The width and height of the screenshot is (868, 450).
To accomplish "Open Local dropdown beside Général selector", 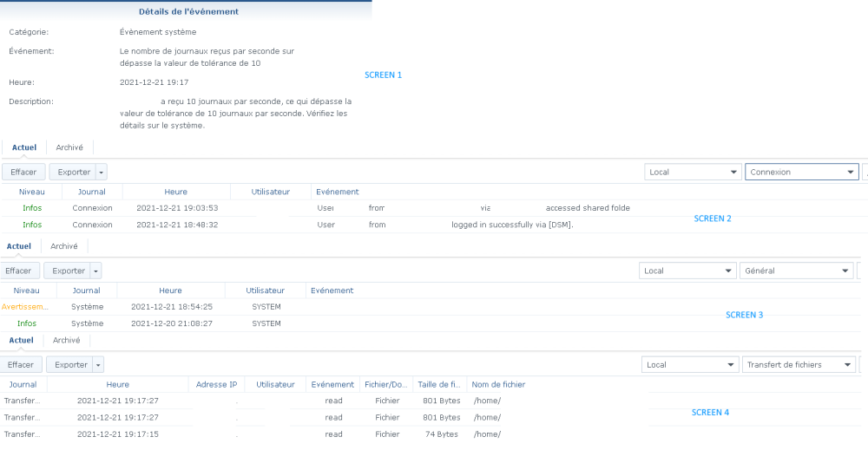I will [x=687, y=271].
